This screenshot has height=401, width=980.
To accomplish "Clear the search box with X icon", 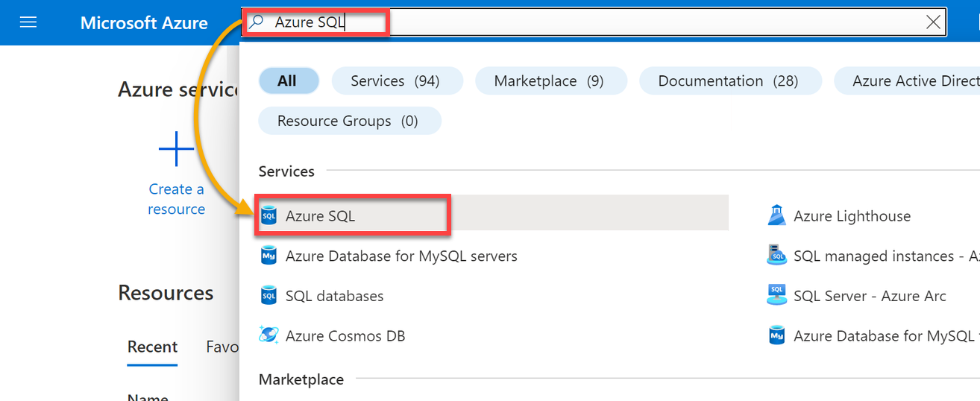I will click(x=933, y=22).
